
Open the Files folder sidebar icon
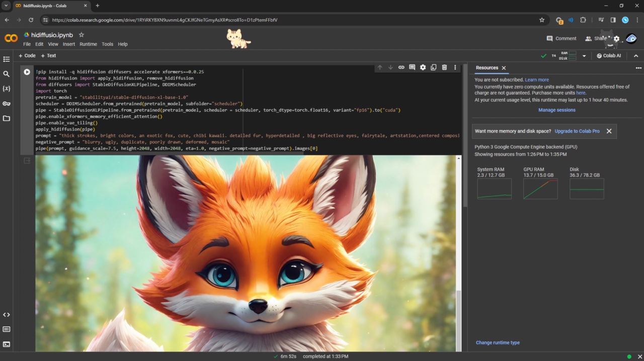point(7,118)
